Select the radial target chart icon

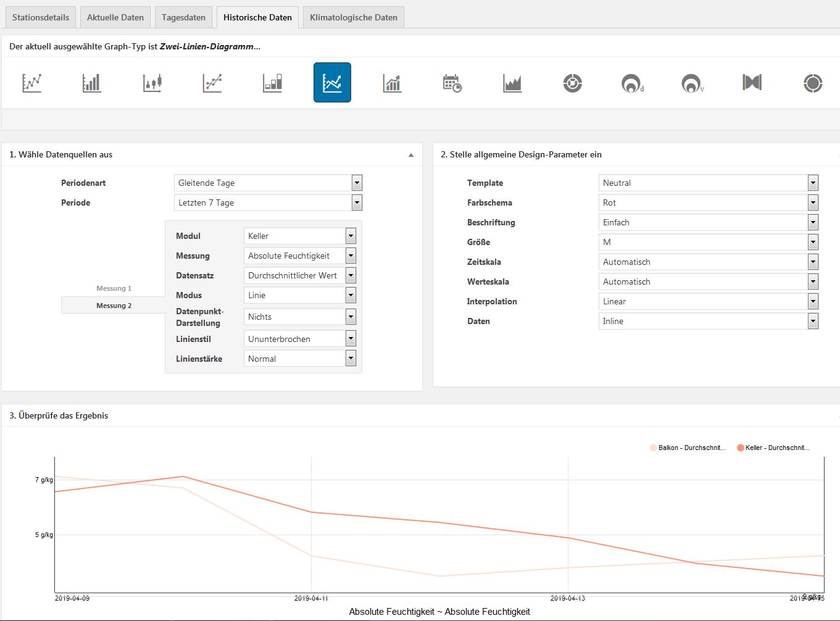pos(813,83)
